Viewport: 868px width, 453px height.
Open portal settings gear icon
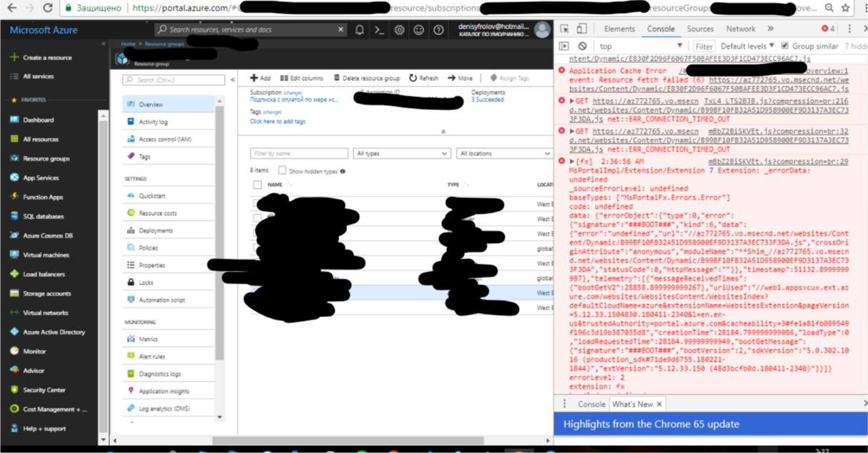[x=399, y=30]
